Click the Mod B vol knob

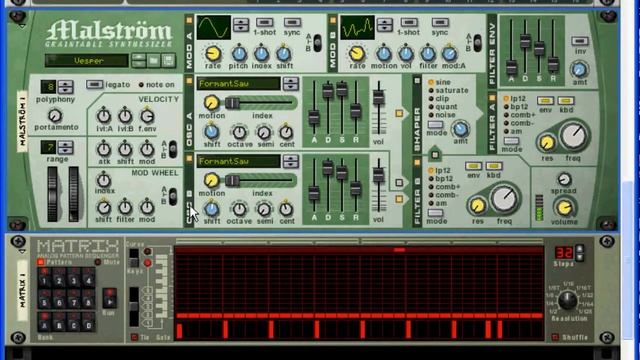[406, 53]
